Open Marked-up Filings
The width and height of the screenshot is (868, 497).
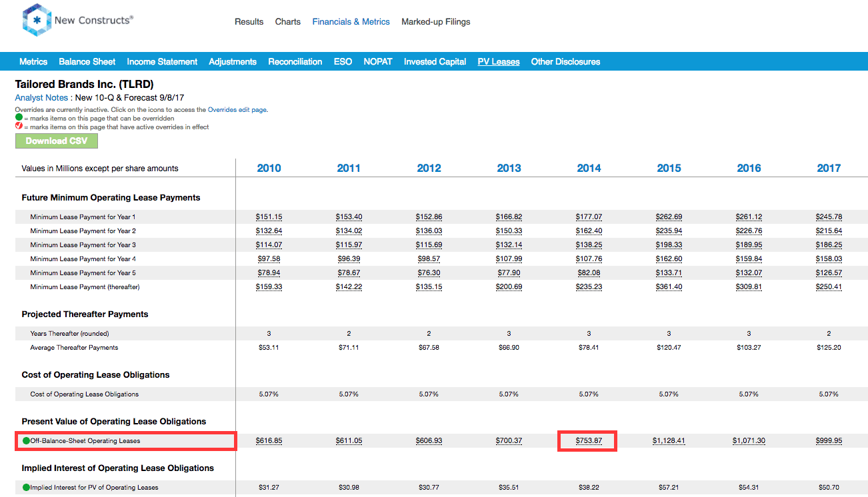(x=436, y=22)
